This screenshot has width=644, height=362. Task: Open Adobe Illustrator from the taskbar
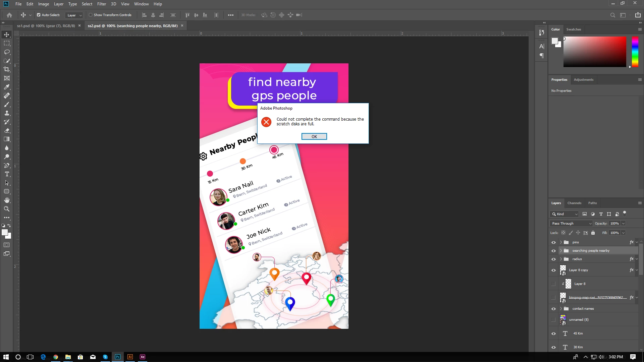[x=130, y=357]
